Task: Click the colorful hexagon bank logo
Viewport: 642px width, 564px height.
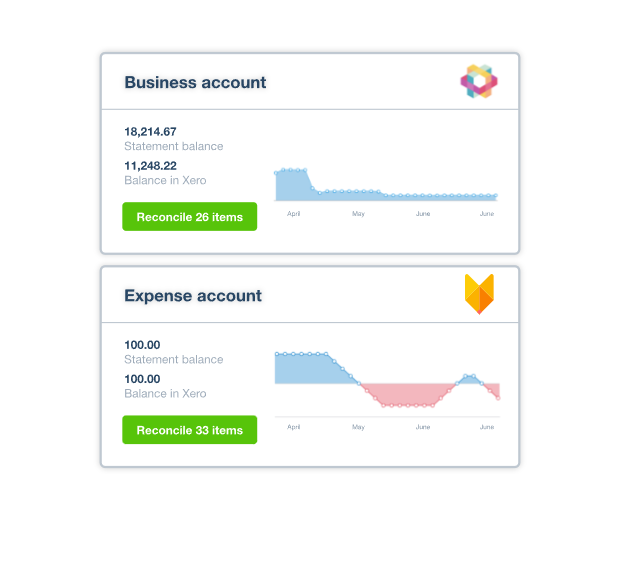Action: (479, 81)
